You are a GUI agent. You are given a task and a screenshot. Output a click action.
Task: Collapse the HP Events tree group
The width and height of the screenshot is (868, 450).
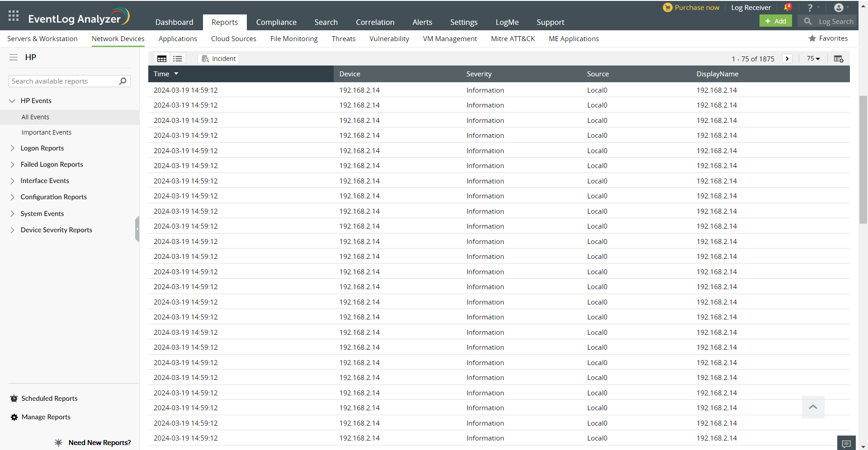click(x=12, y=101)
